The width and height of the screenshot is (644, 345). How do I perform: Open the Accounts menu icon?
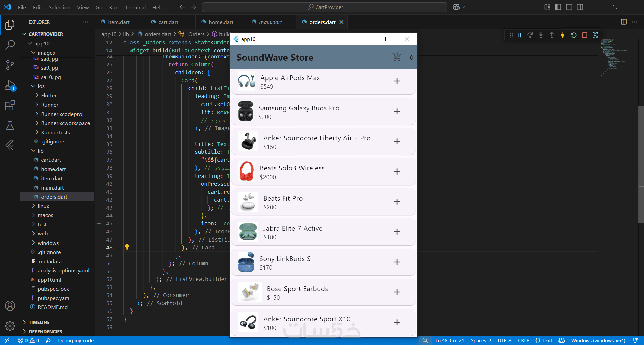10,306
